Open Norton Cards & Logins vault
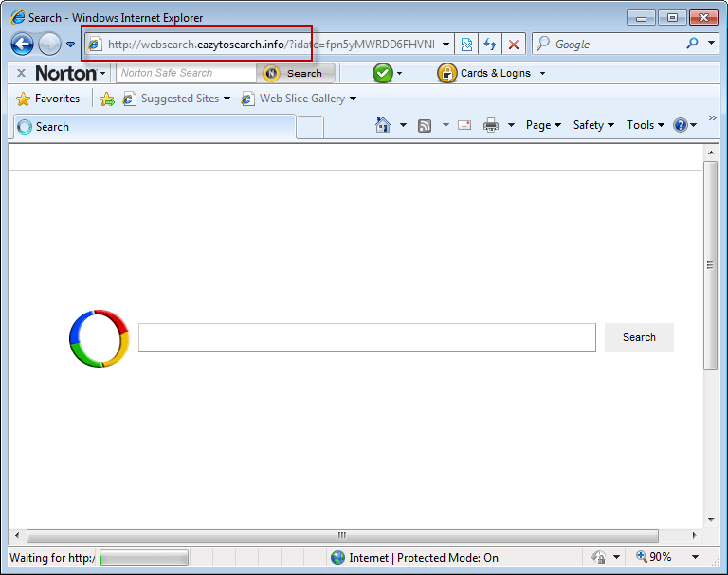 [495, 73]
